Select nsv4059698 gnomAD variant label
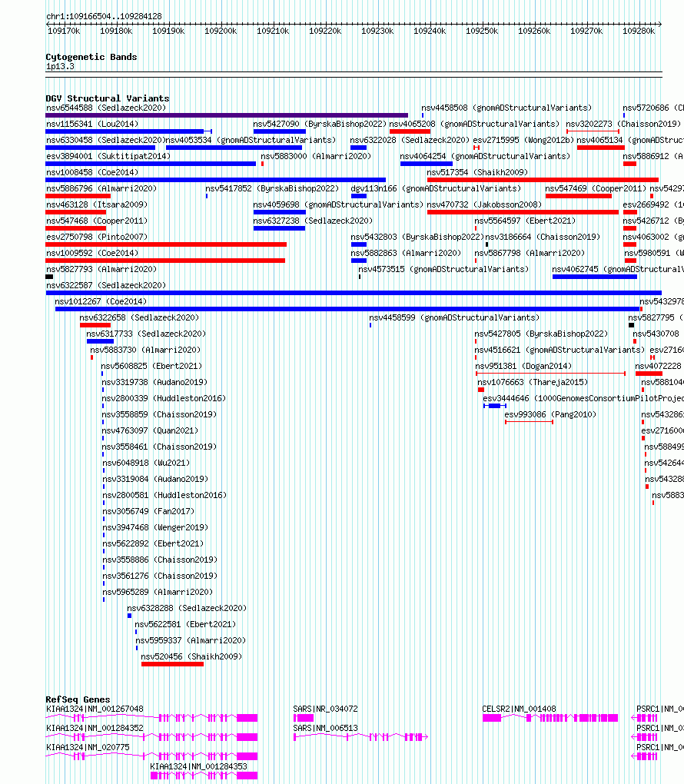Image resolution: width=684 pixels, height=784 pixels. pyautogui.click(x=338, y=204)
